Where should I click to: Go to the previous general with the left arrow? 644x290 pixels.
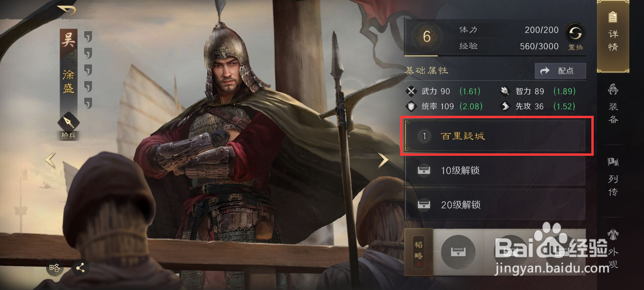(51, 160)
